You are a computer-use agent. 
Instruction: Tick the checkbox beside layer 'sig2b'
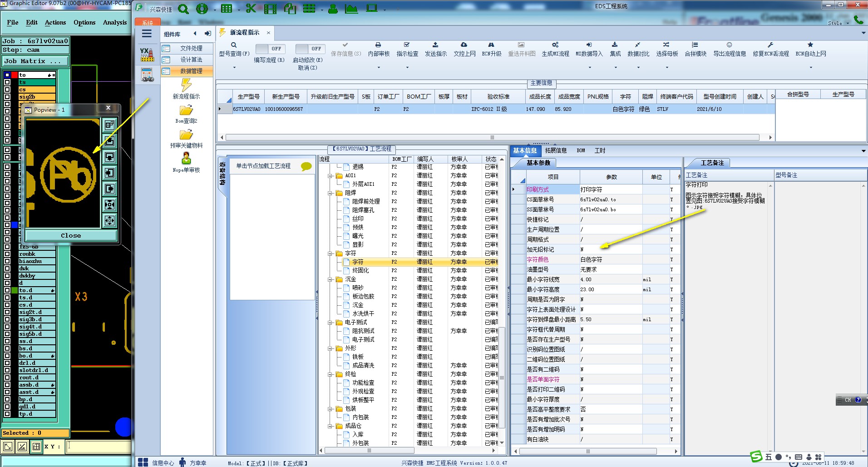tap(7, 97)
